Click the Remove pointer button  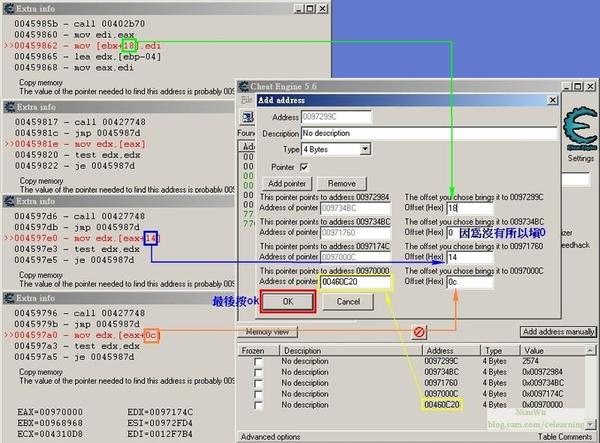click(x=342, y=184)
